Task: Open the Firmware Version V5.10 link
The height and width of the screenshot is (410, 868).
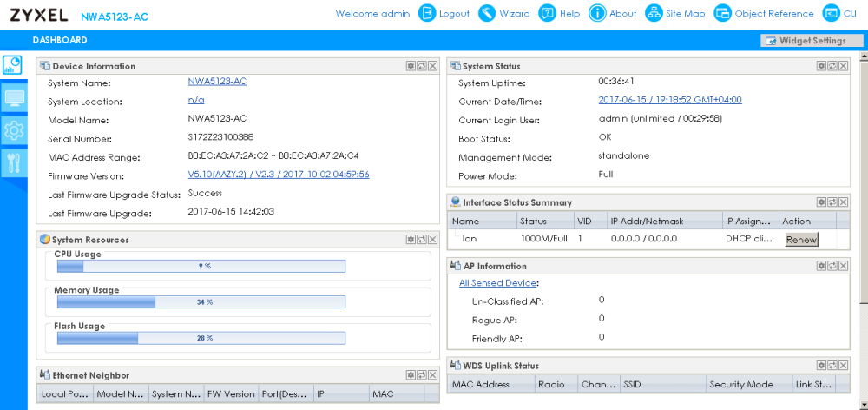Action: tap(279, 175)
